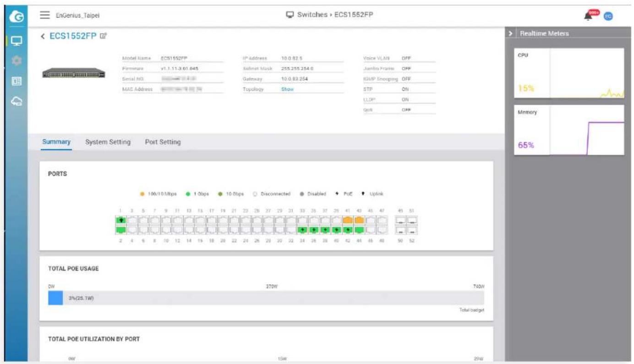
Task: Click the STP ON value
Action: coord(405,89)
